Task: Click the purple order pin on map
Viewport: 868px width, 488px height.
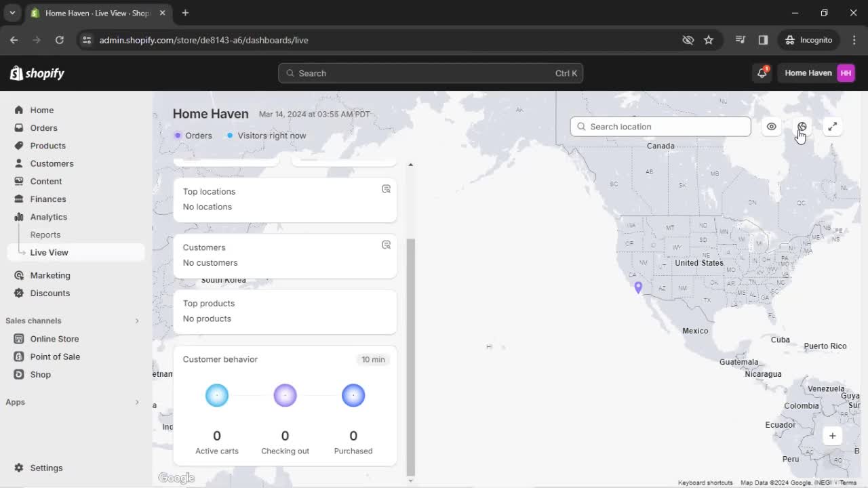Action: click(x=638, y=287)
